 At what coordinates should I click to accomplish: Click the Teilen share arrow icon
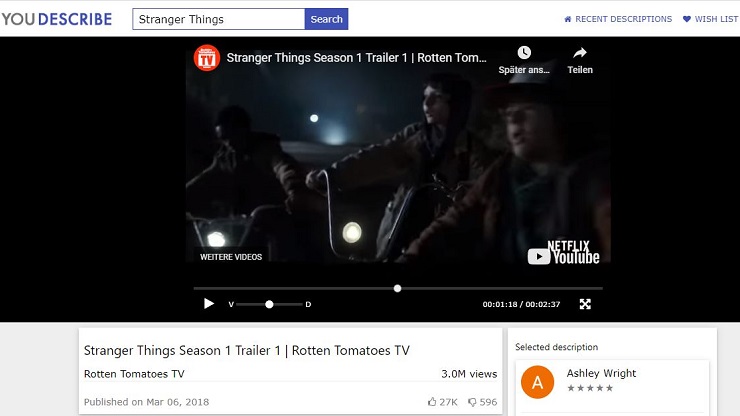coord(580,52)
